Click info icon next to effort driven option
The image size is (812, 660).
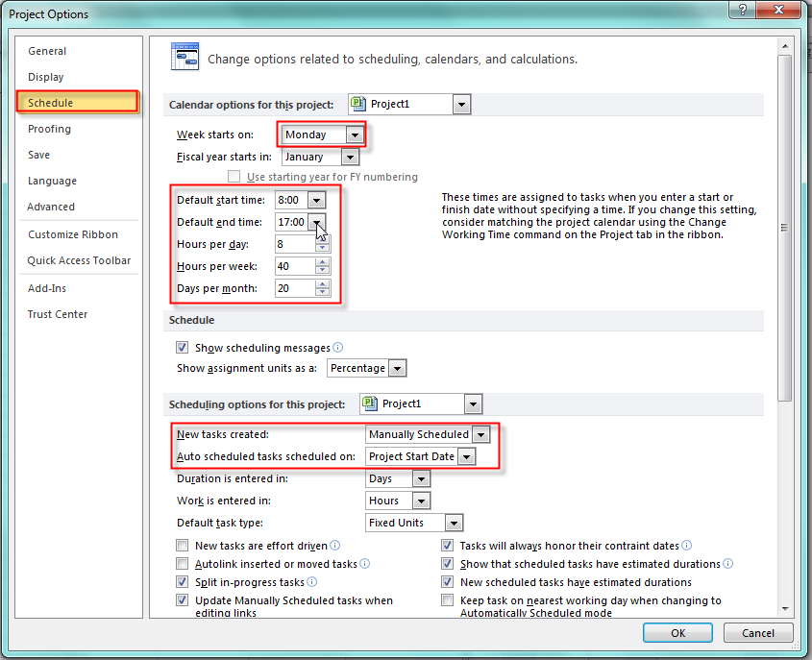coord(334,546)
